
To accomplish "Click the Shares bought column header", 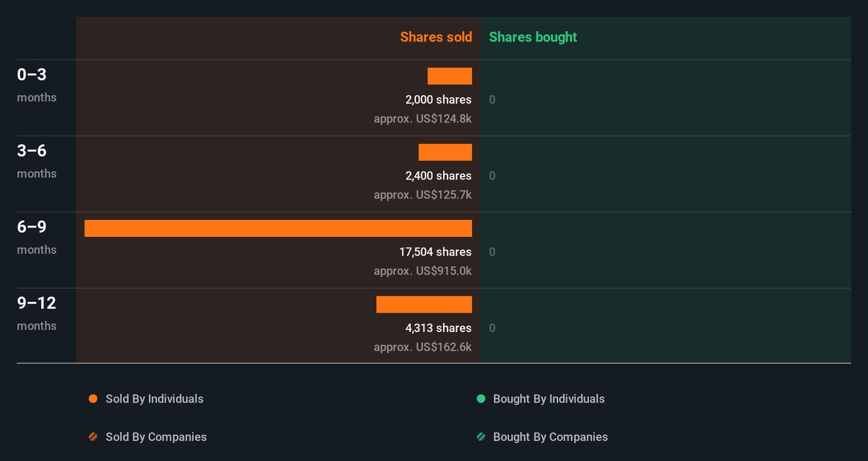I will (533, 37).
